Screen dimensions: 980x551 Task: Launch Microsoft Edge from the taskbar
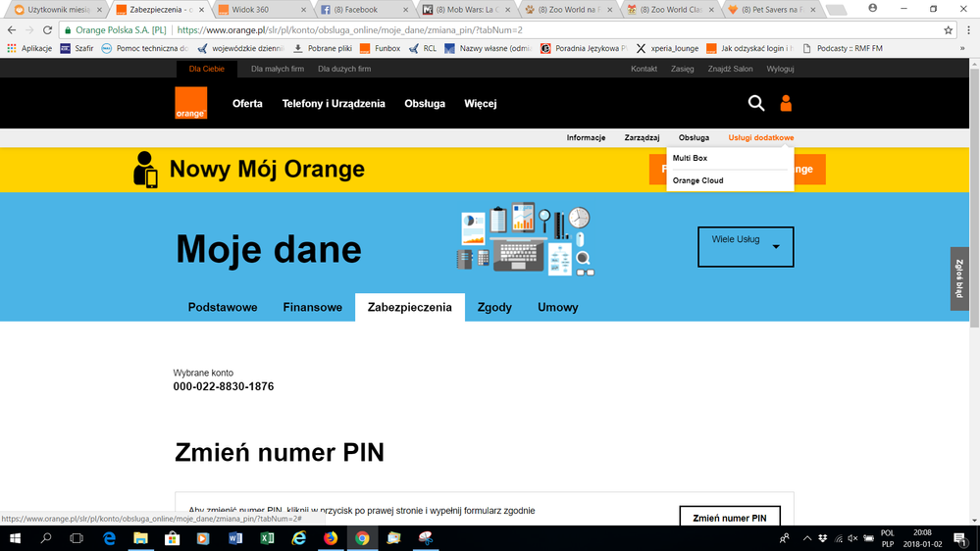109,538
